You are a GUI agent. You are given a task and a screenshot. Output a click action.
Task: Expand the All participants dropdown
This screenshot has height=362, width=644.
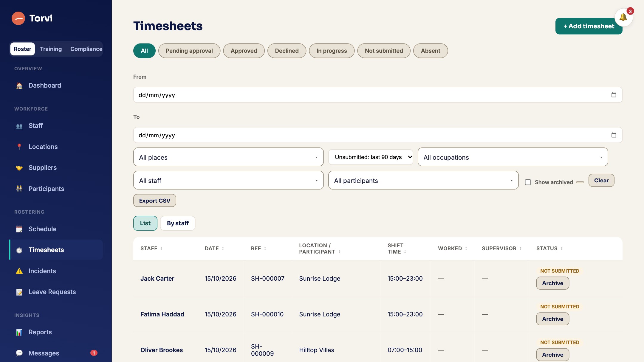(x=423, y=180)
